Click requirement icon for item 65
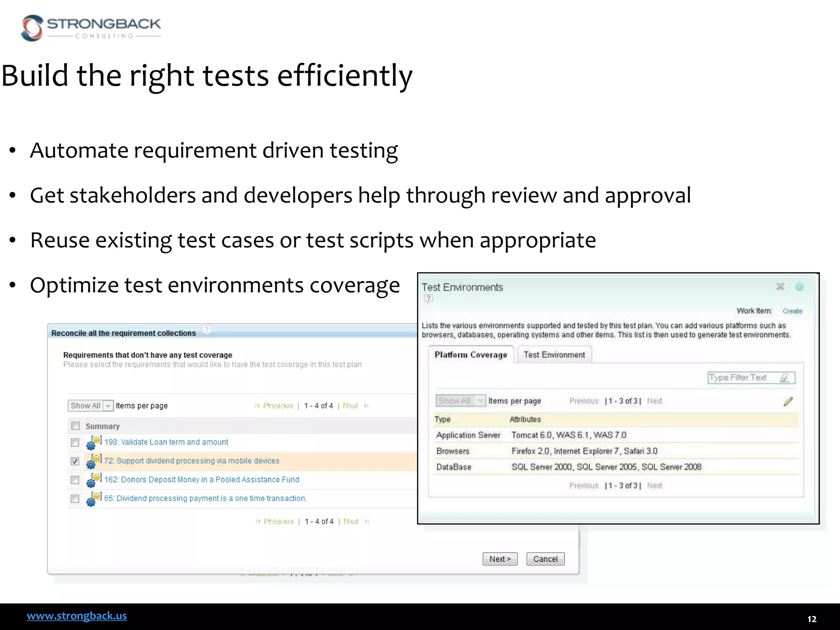Viewport: 840px width, 630px height. point(94,499)
